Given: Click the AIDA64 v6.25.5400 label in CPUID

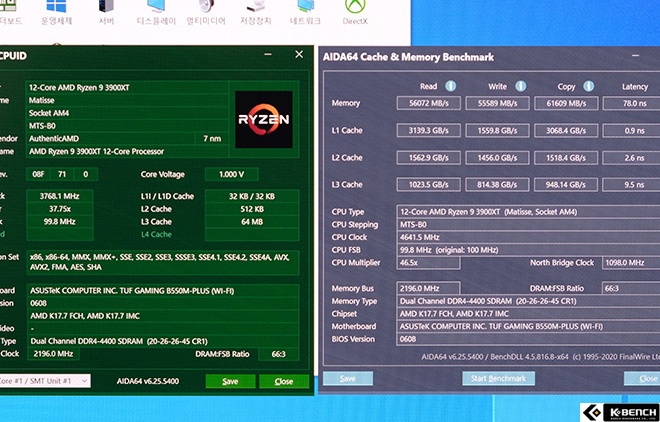Looking at the screenshot, I should [x=148, y=381].
